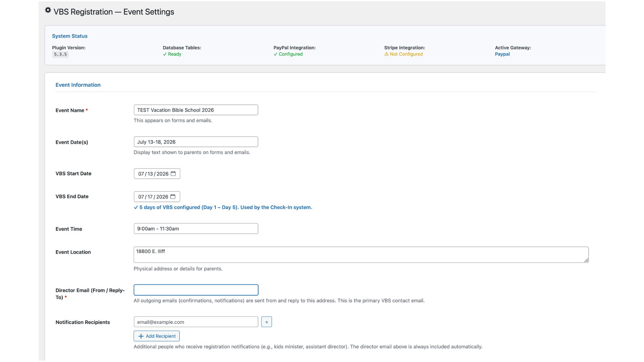This screenshot has width=644, height=362.
Task: Click the Event Time input field
Action: [196, 229]
